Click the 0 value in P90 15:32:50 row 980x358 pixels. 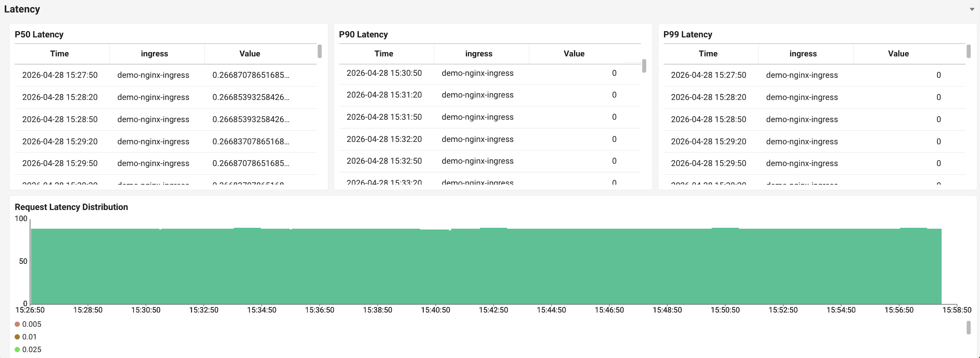click(x=614, y=161)
